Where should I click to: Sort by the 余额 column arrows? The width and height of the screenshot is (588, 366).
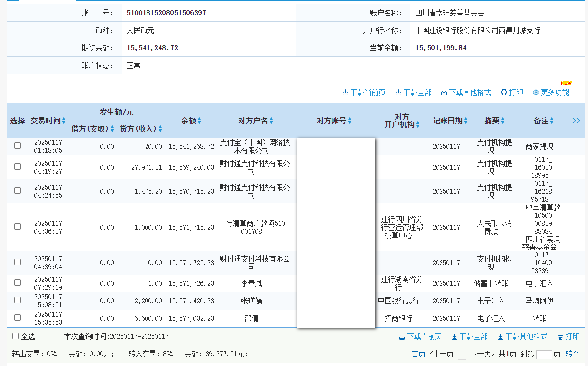(x=199, y=121)
